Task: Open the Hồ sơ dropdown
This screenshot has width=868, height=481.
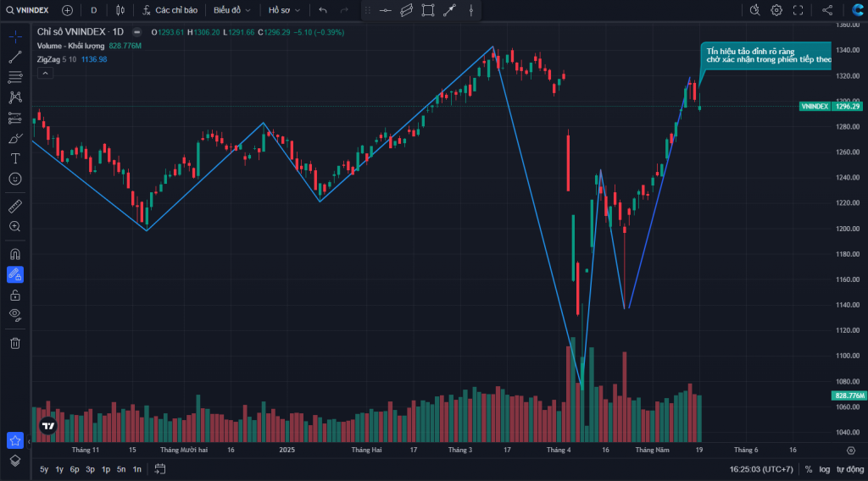Action: pyautogui.click(x=284, y=10)
